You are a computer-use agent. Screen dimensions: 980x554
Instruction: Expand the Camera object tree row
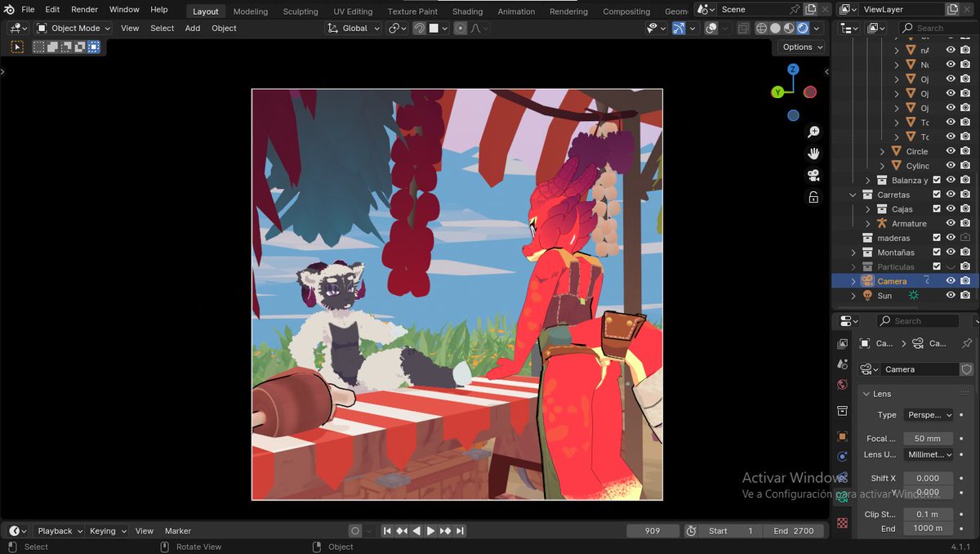click(853, 281)
